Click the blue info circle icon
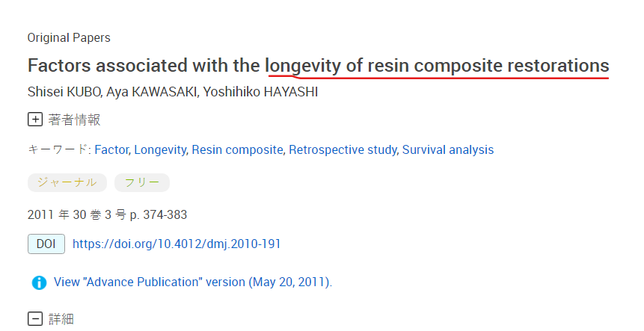The height and width of the screenshot is (331, 644). [39, 283]
